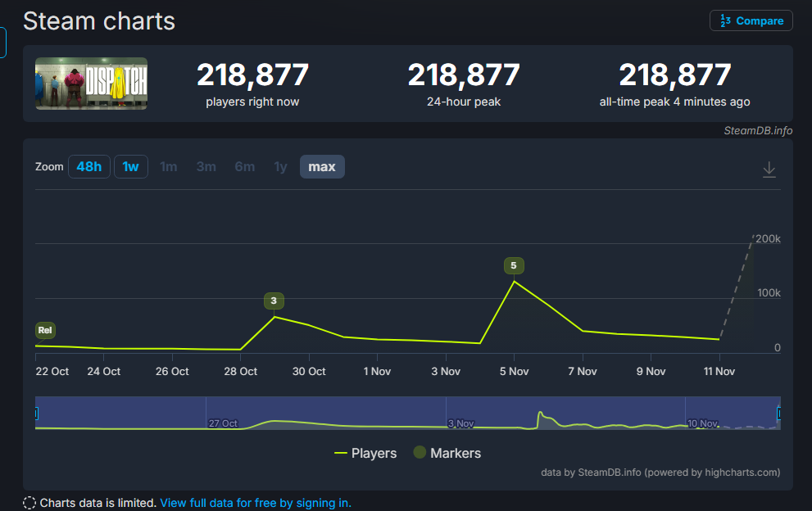The image size is (812, 511).
Task: Click the 5 Nov axis label
Action: (x=515, y=371)
